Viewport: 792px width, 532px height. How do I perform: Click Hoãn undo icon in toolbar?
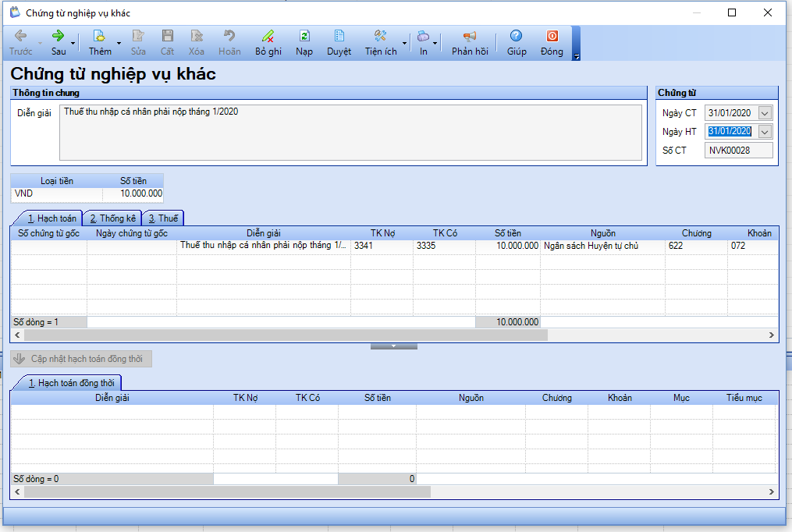pos(229,43)
